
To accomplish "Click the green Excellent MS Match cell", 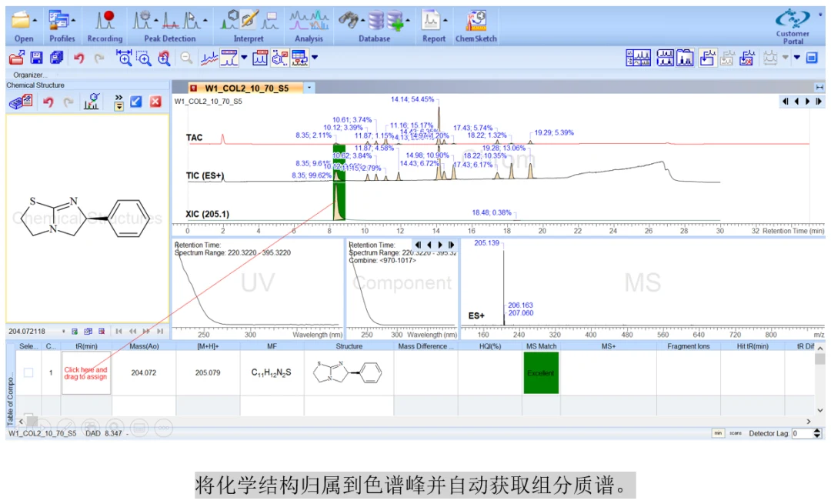I will point(541,373).
